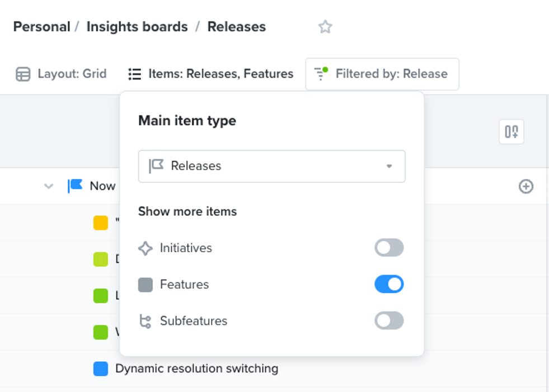Click the filter icon in Filtered by: Release
The height and width of the screenshot is (392, 549).
coord(320,74)
